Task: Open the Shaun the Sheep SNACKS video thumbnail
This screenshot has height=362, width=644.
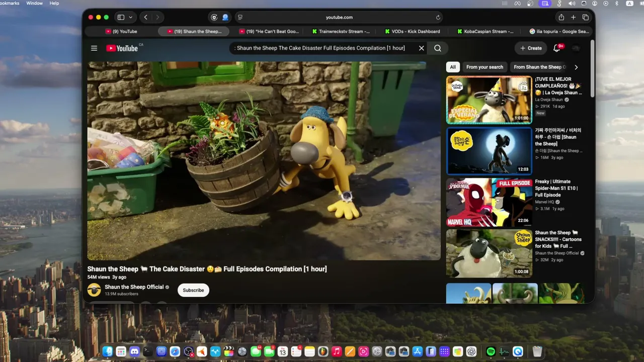Action: 489,253
